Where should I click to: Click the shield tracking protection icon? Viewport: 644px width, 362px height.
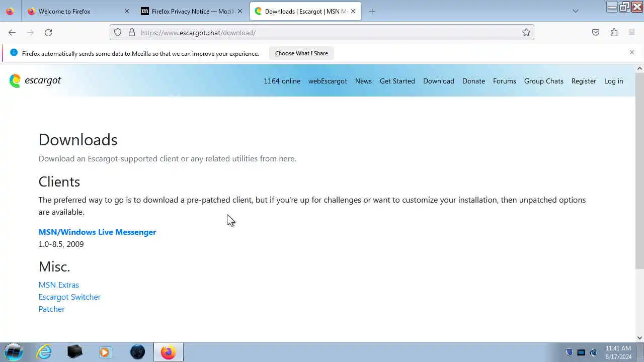click(x=118, y=32)
